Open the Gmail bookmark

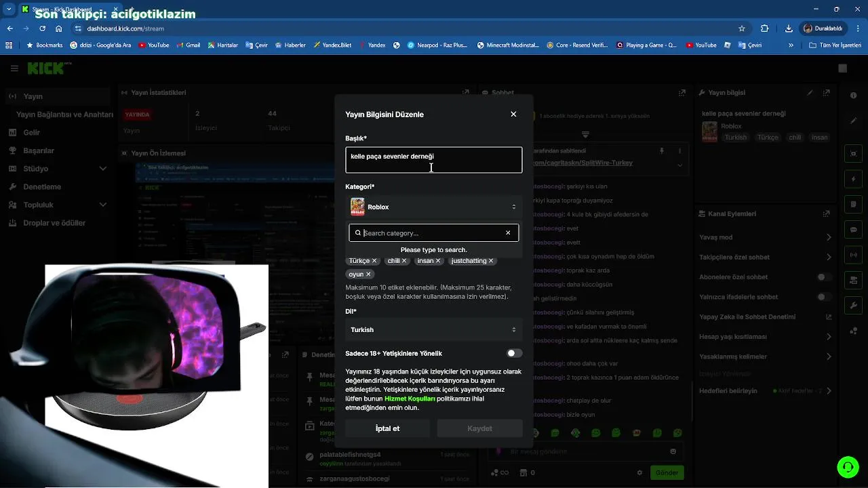188,45
